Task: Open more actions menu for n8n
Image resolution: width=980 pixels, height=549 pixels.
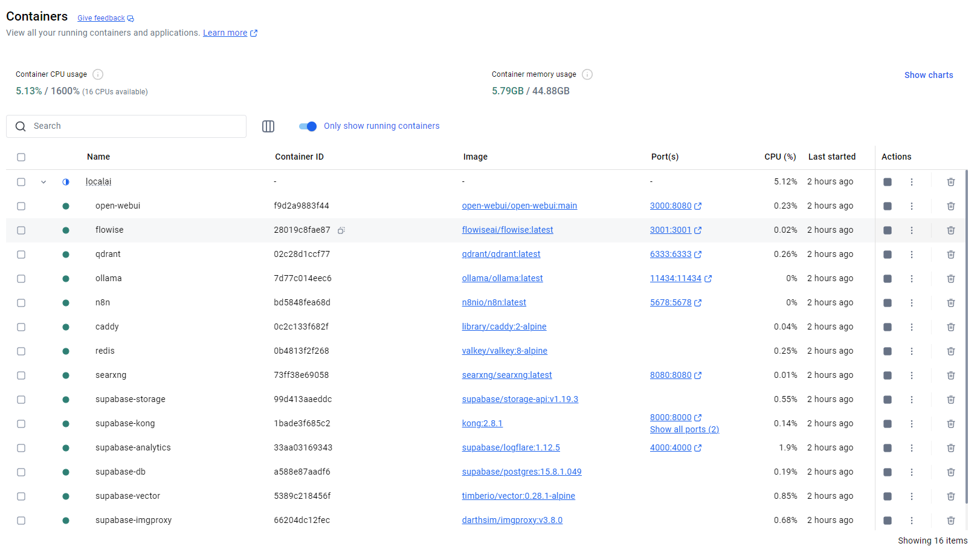Action: pos(912,303)
